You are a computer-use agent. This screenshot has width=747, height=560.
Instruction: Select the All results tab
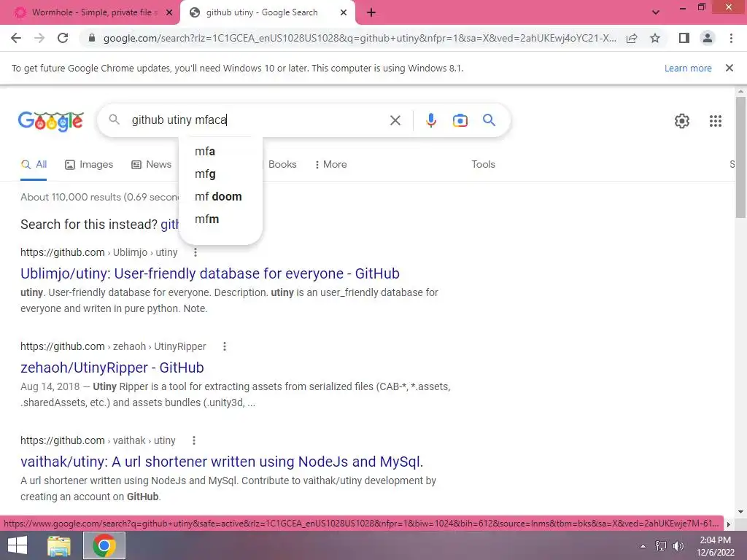(34, 165)
